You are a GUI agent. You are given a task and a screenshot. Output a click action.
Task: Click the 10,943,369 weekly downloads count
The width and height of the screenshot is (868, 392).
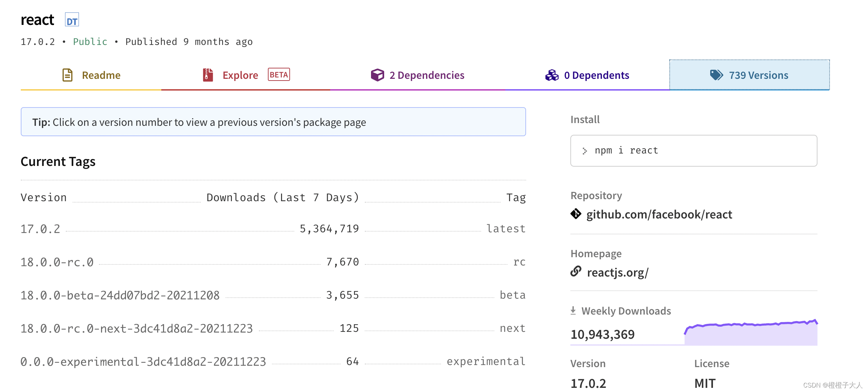pos(603,334)
